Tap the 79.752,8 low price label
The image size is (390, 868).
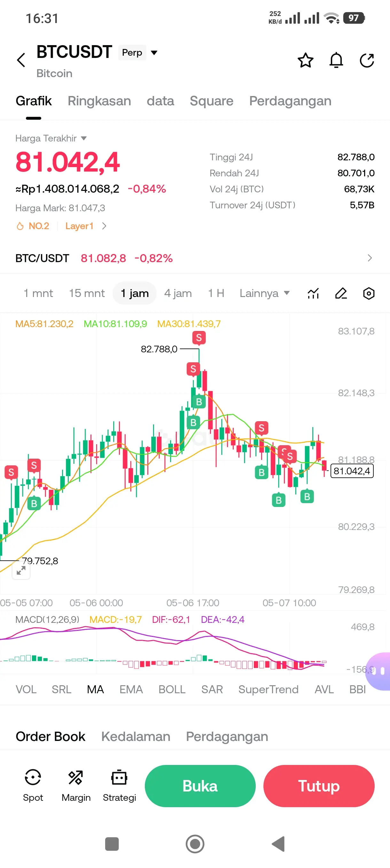pos(40,561)
